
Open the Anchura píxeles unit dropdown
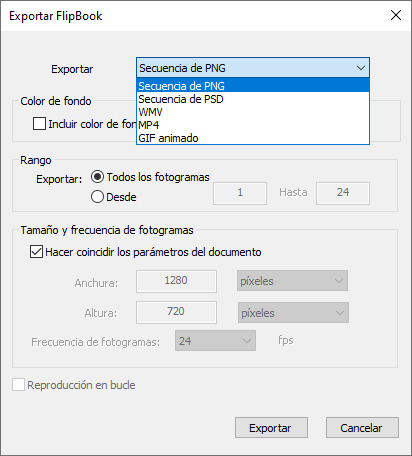point(292,281)
